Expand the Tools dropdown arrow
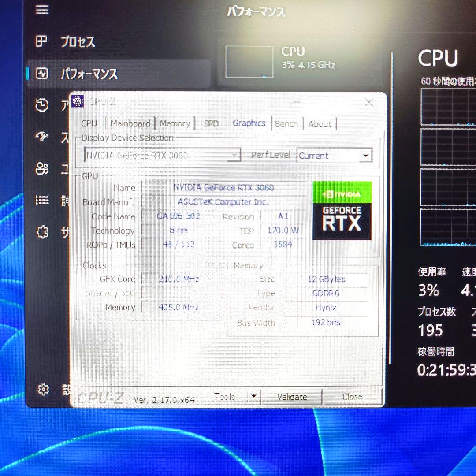This screenshot has width=476, height=476. pos(254,396)
